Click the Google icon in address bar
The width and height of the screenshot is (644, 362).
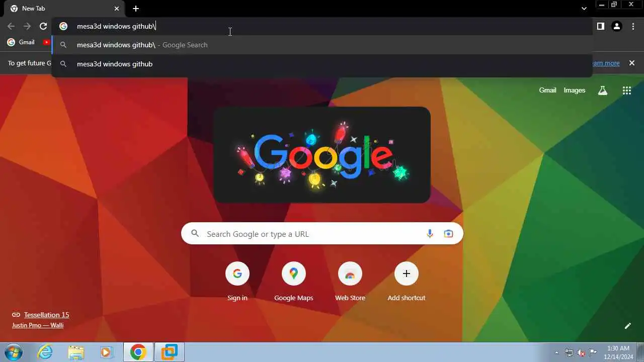tap(63, 26)
